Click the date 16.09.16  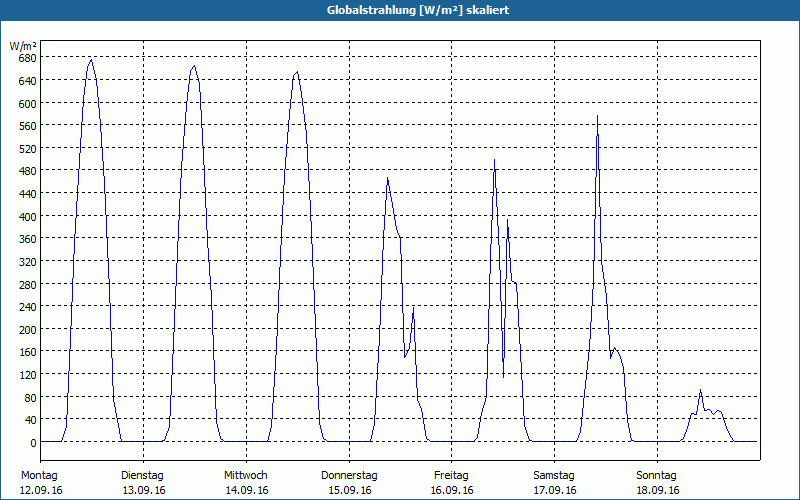click(452, 490)
